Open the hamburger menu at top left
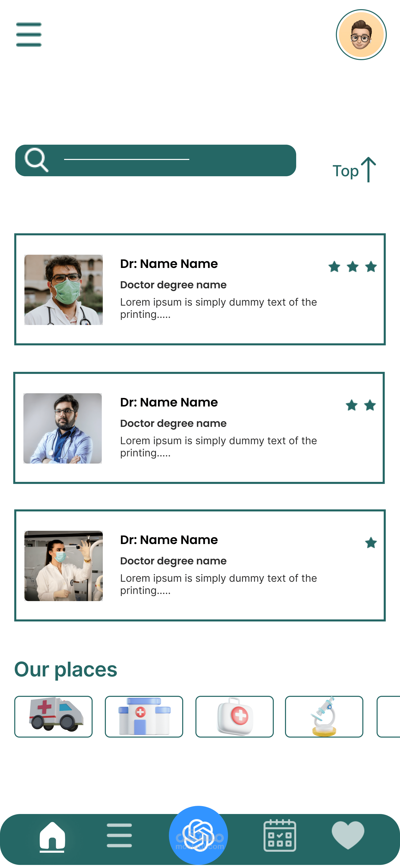400x868 pixels. pyautogui.click(x=28, y=34)
